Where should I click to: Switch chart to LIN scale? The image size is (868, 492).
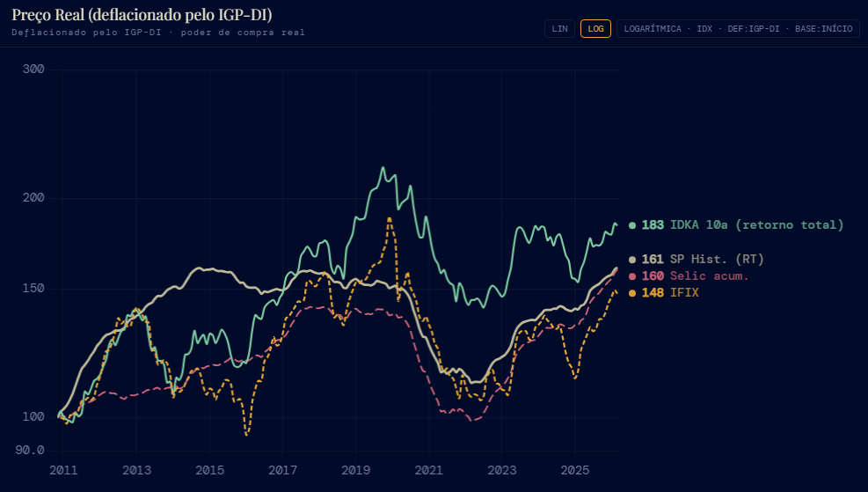(x=560, y=28)
